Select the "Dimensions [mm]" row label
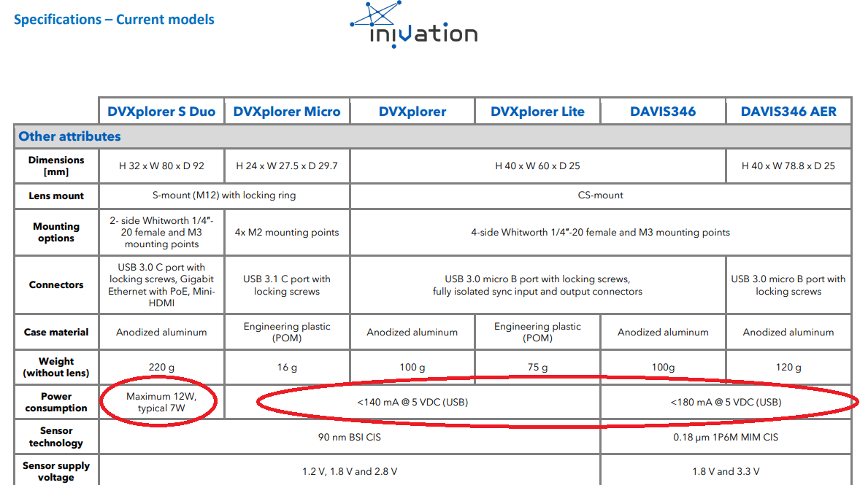The width and height of the screenshot is (868, 485). (x=56, y=166)
